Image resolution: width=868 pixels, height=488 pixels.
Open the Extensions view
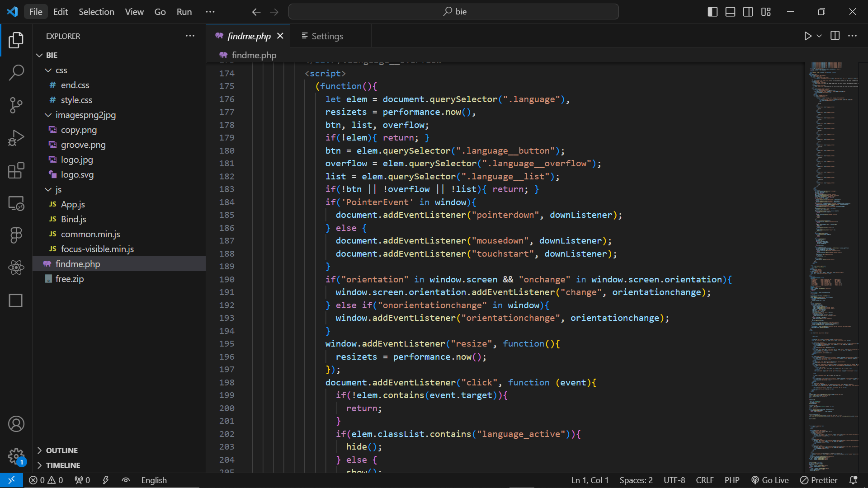tap(16, 171)
